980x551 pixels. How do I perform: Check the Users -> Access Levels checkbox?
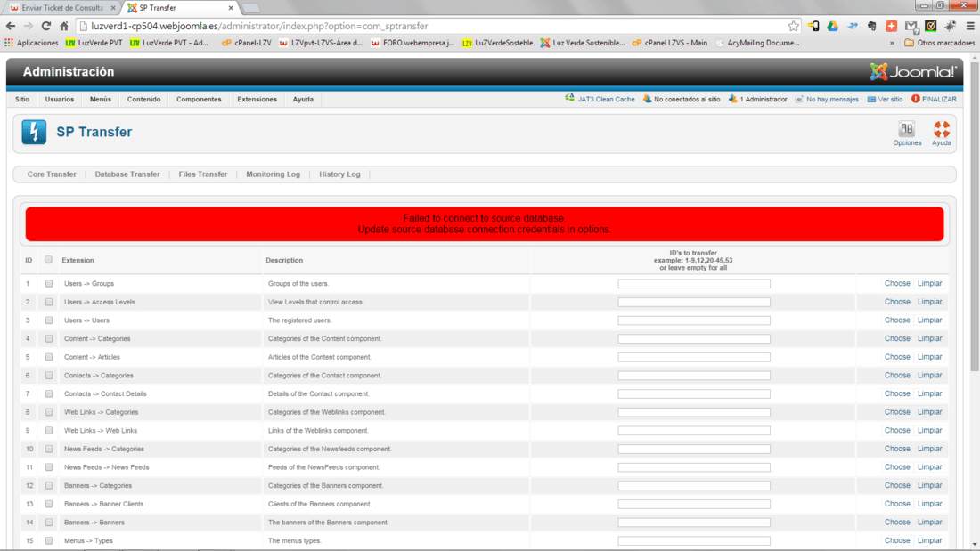[x=49, y=302]
